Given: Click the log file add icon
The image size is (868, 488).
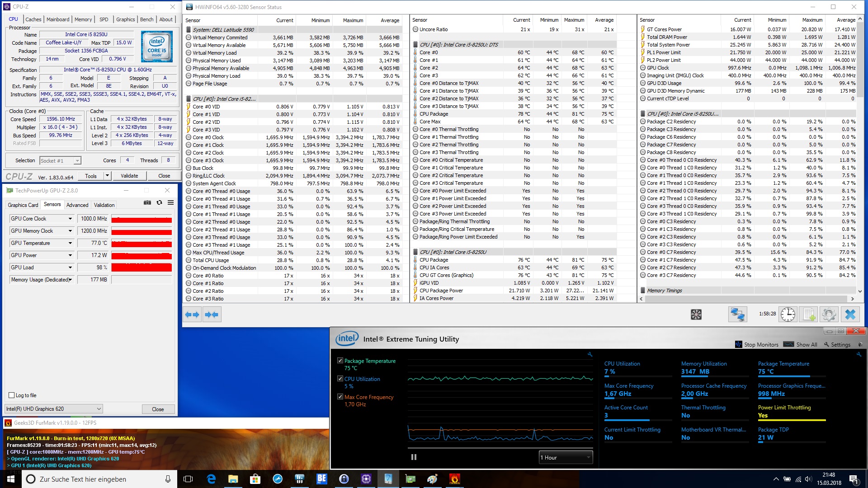Looking at the screenshot, I should [x=809, y=314].
